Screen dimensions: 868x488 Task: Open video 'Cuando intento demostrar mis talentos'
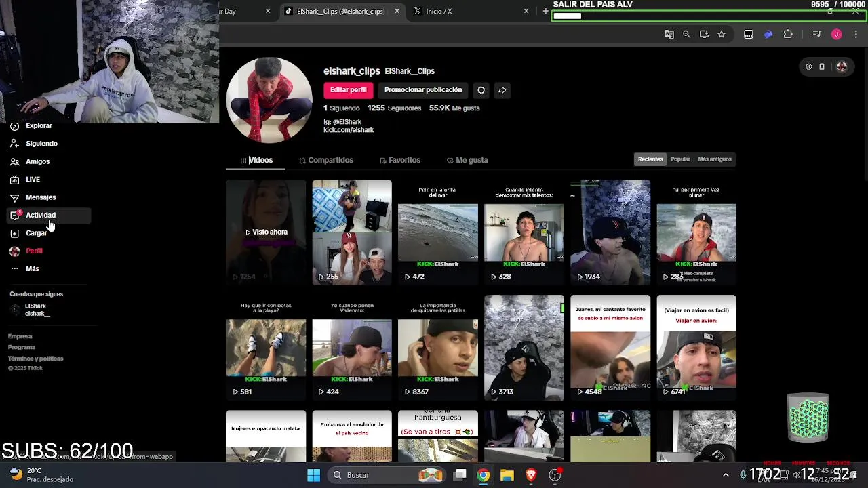click(524, 232)
